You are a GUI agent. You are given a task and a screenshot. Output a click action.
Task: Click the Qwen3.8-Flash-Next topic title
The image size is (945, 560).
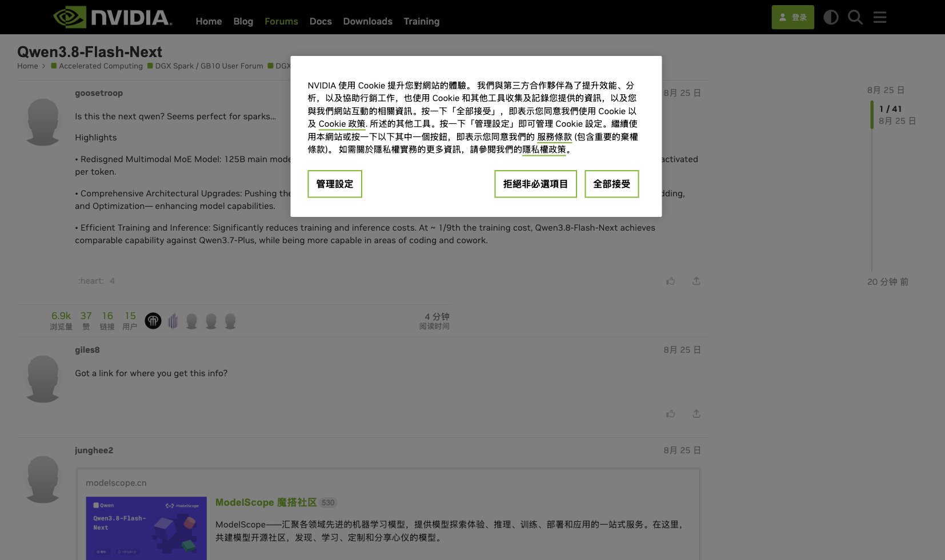(90, 52)
